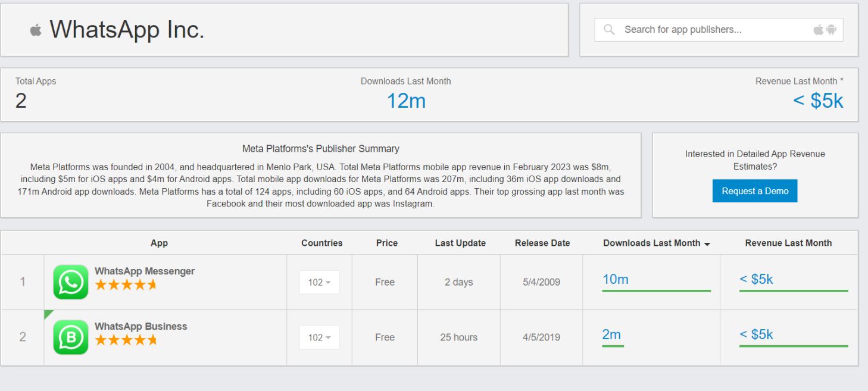Click the 10m downloads value for WhatsApp Messenger
868x391 pixels.
coord(615,279)
